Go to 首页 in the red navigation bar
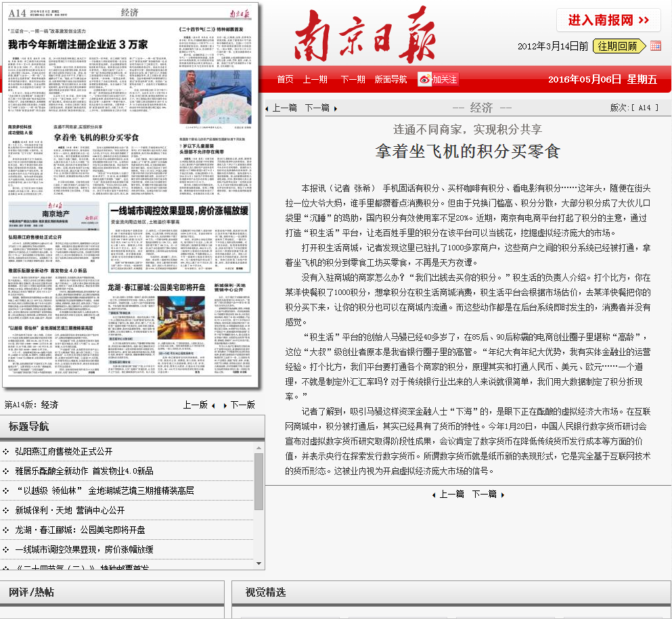Screen dimensions: 672x619 click(285, 79)
